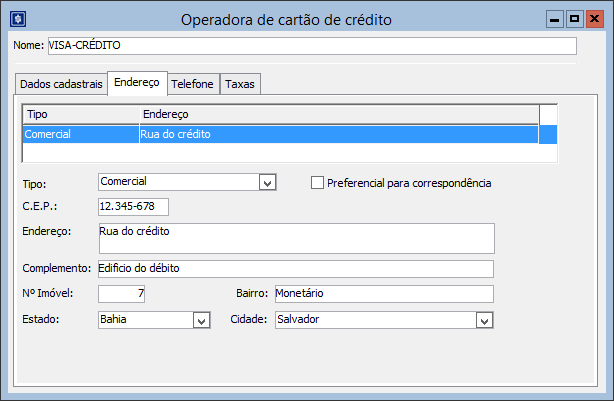The width and height of the screenshot is (614, 401).
Task: Switch to the Telefone tab
Action: pyautogui.click(x=193, y=85)
